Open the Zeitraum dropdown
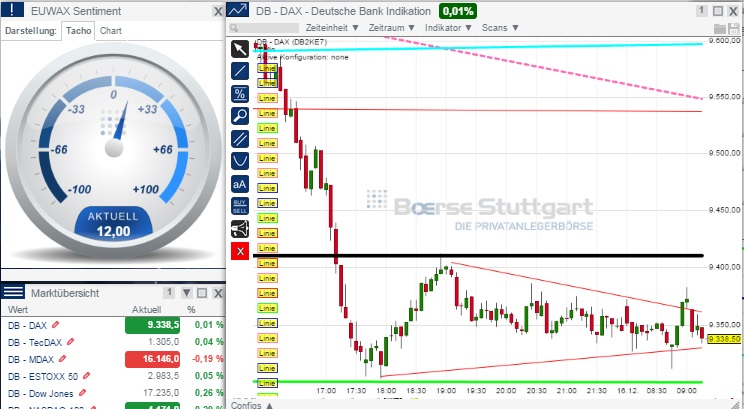The width and height of the screenshot is (744, 409). point(392,28)
